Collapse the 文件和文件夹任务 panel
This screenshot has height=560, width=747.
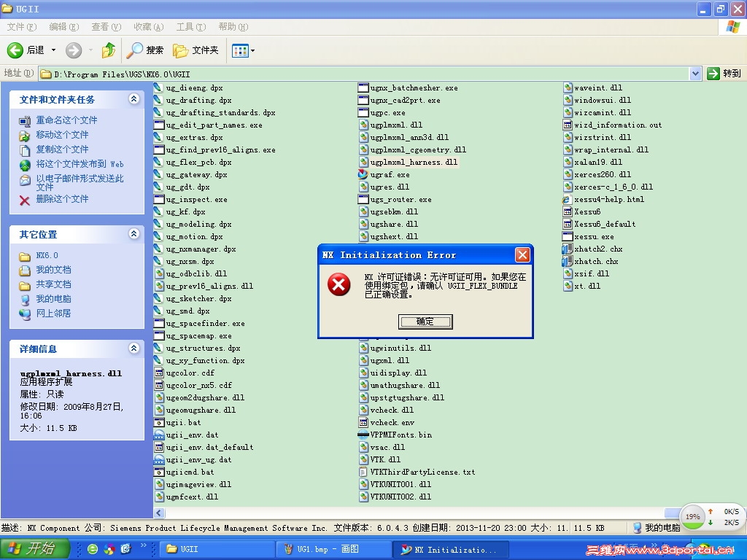pos(134,98)
